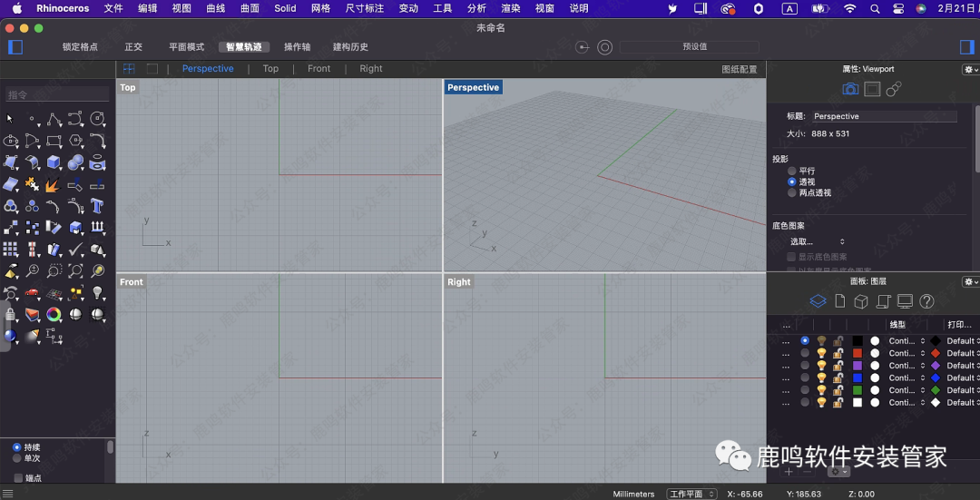Toggle the light bulb of the red layer
This screenshot has height=500, width=980.
[x=821, y=353]
